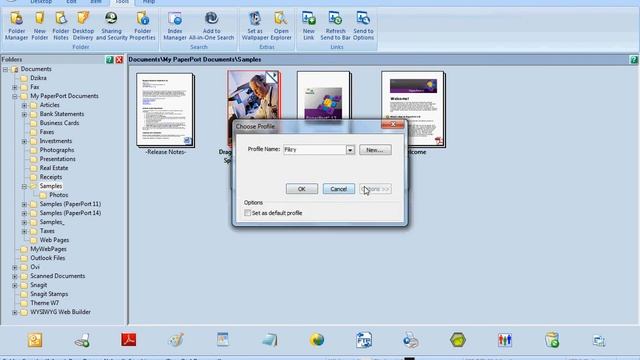Expand the Investments folder node
The height and width of the screenshot is (360, 640).
tap(24, 141)
